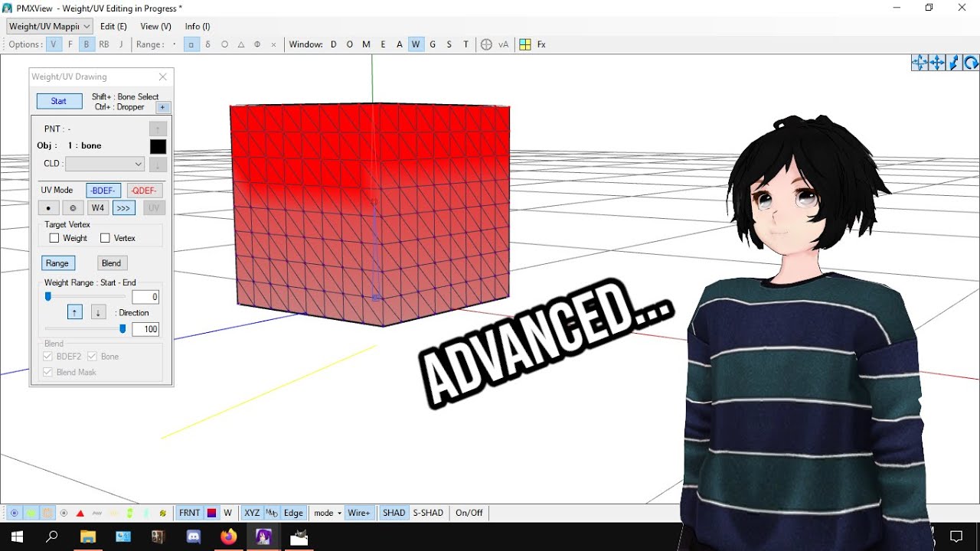
Task: Open the View (V) menu
Action: [x=155, y=26]
